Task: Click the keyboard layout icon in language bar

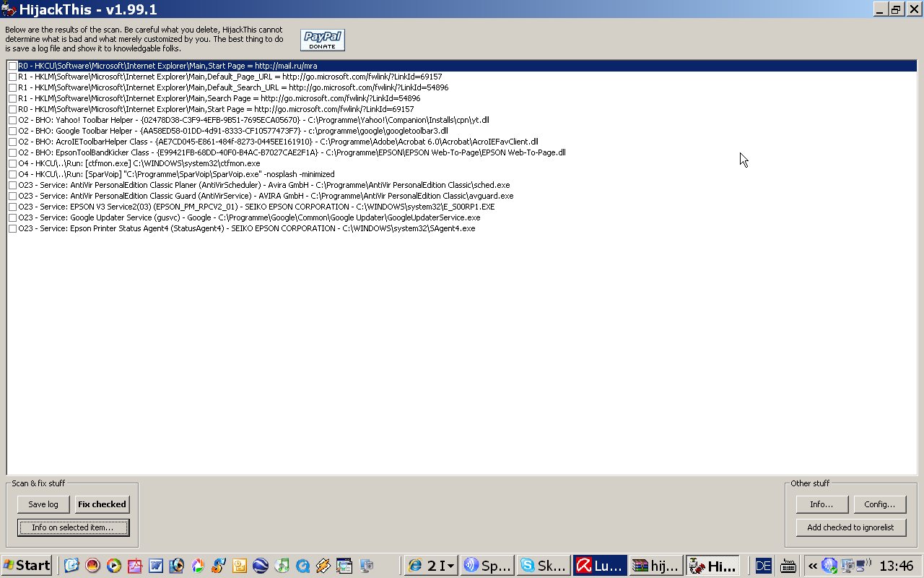Action: point(788,566)
